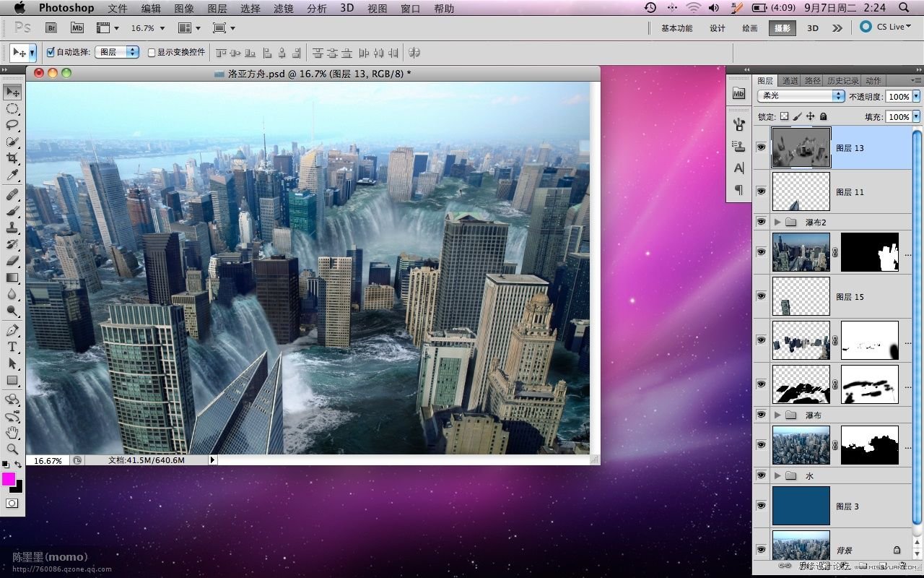This screenshot has width=924, height=578.
Task: Select the Eyedropper tool
Action: tap(12, 175)
